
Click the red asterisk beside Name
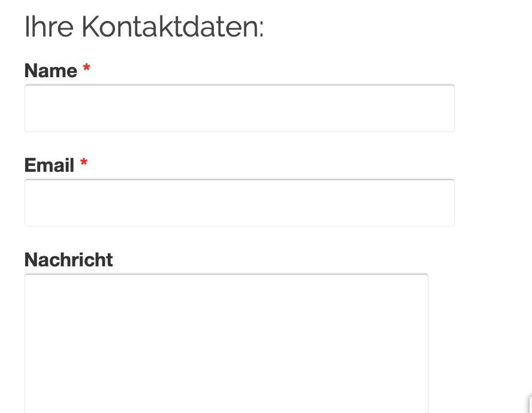tap(86, 69)
